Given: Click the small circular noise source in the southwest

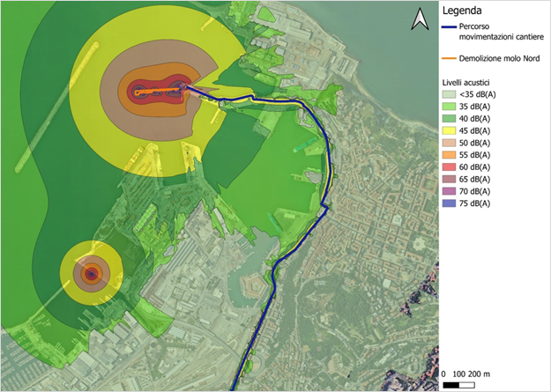Looking at the screenshot, I should [91, 274].
